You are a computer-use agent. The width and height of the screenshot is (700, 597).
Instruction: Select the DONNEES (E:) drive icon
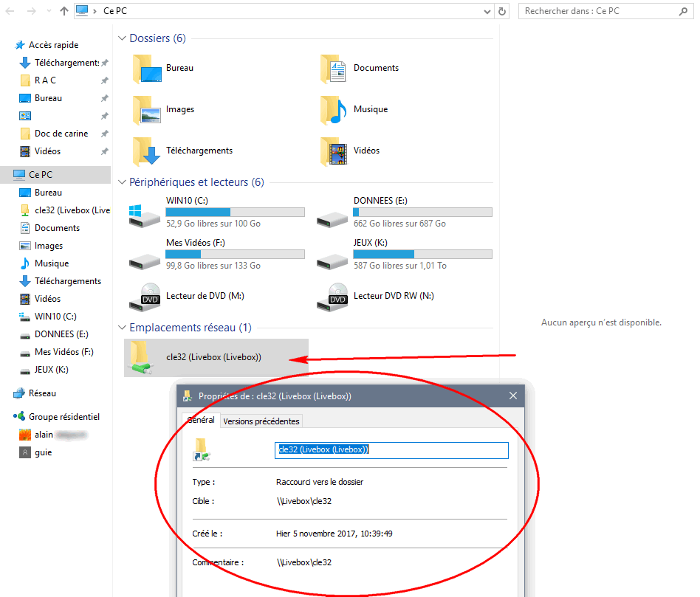[332, 219]
